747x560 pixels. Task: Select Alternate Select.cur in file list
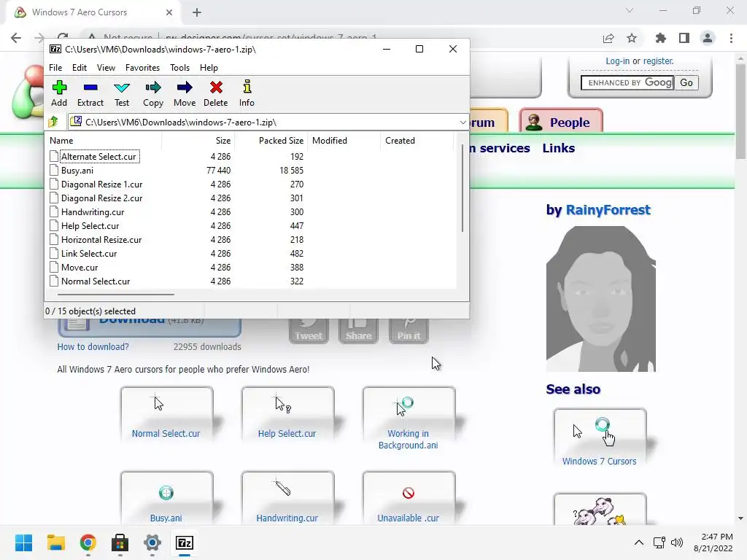pyautogui.click(x=98, y=157)
